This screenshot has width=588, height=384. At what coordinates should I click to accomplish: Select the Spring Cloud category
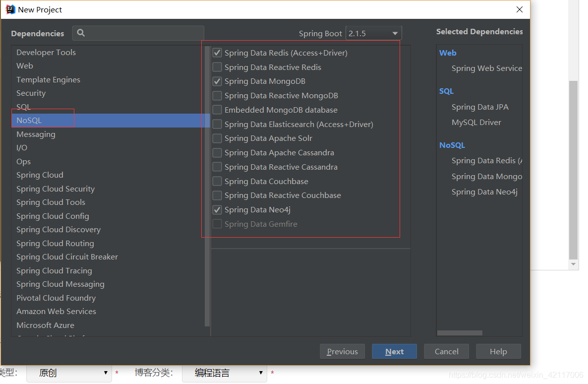(x=40, y=175)
